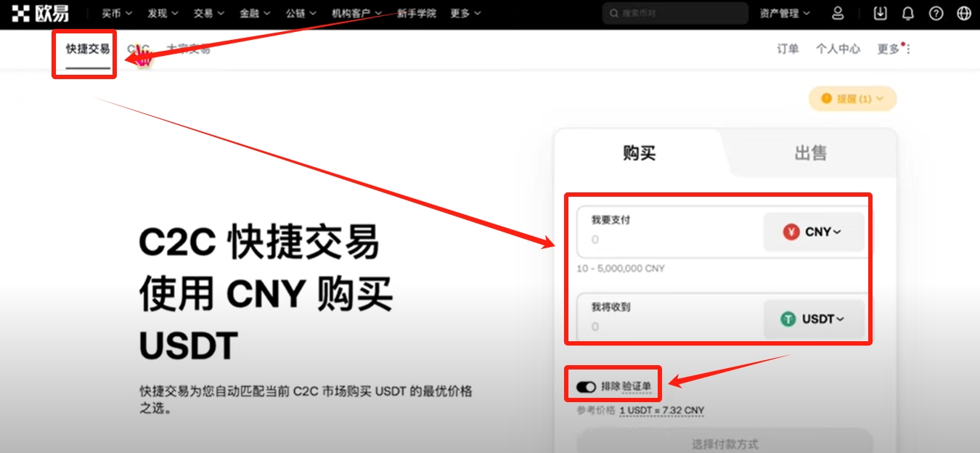Click the three-dot more options icon
This screenshot has width=980, height=453.
coord(908,49)
